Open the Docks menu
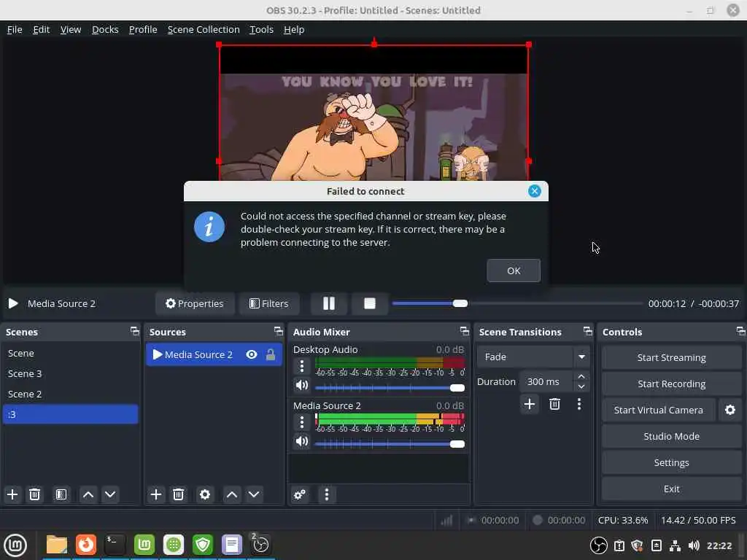Screen dimensions: 747x560 click(x=105, y=29)
